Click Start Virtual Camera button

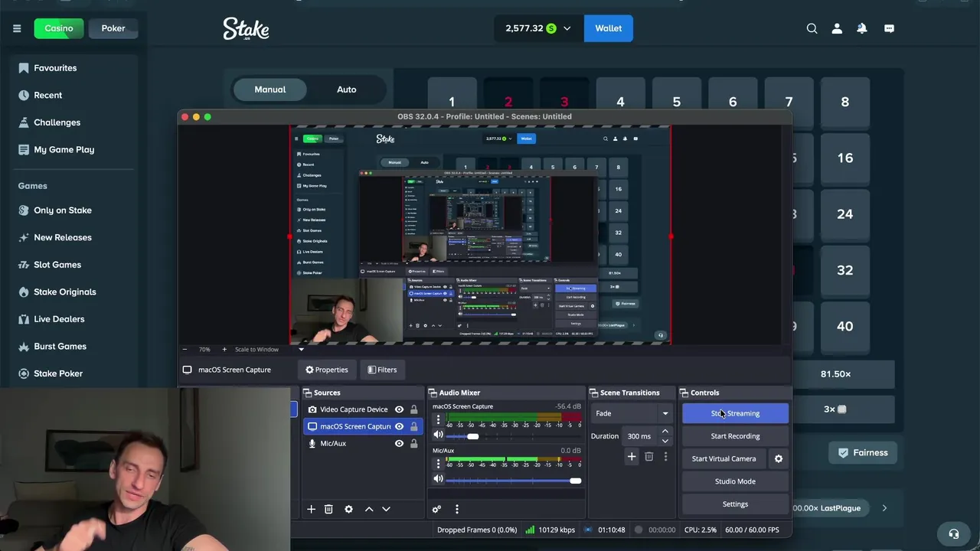click(x=724, y=458)
